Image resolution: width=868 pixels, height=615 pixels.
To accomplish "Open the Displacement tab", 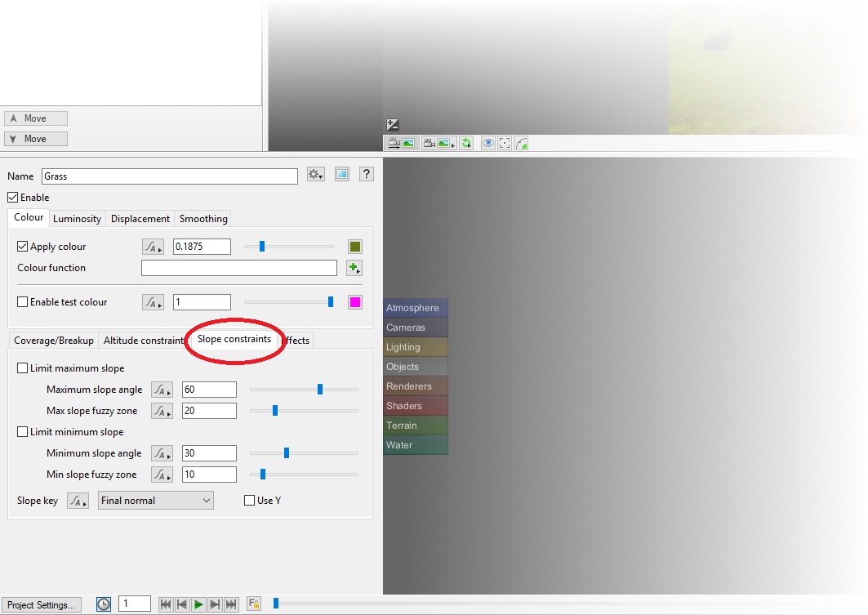I will 140,219.
